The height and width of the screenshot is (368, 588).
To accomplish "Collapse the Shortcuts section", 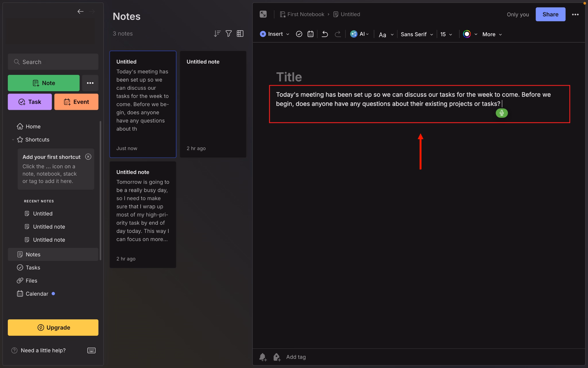I will tap(13, 139).
